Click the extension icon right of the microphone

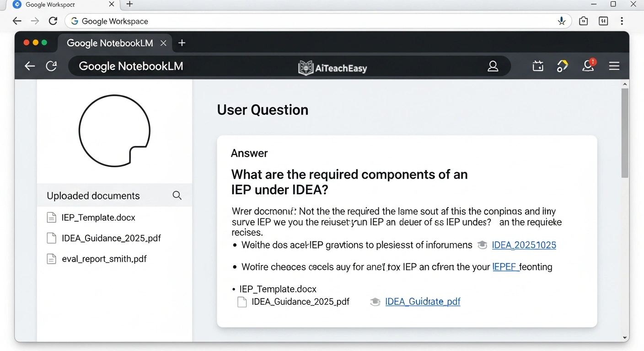(x=583, y=21)
